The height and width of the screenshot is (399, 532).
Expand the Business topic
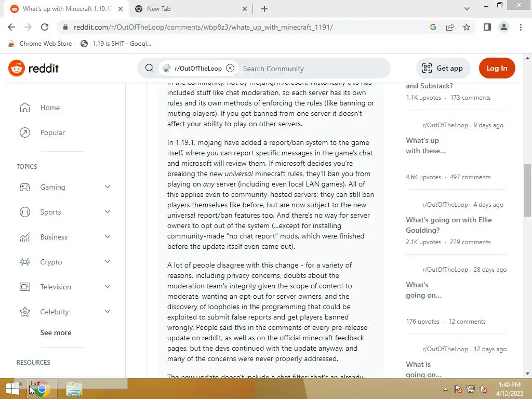[x=107, y=237]
